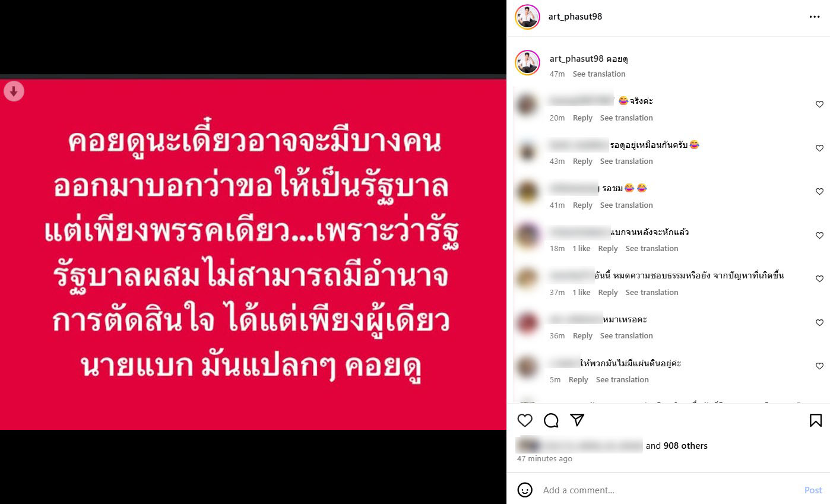Click the download arrow on the image
830x504 pixels.
point(14,91)
